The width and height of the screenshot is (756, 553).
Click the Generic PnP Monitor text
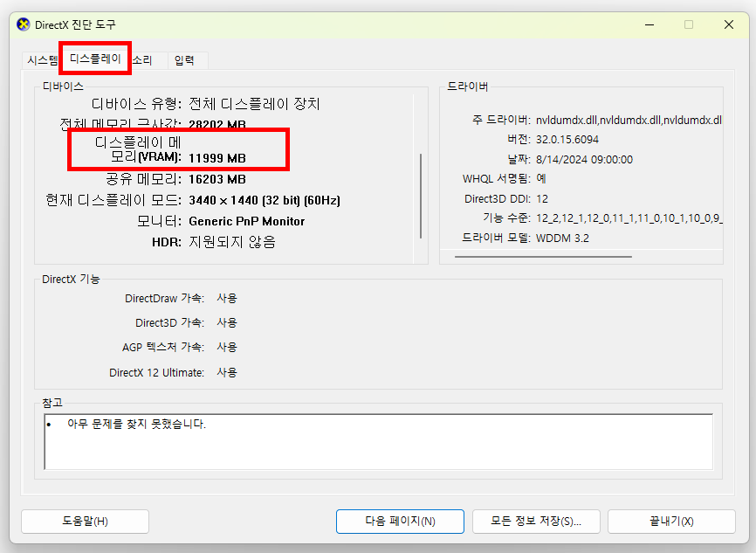click(246, 222)
